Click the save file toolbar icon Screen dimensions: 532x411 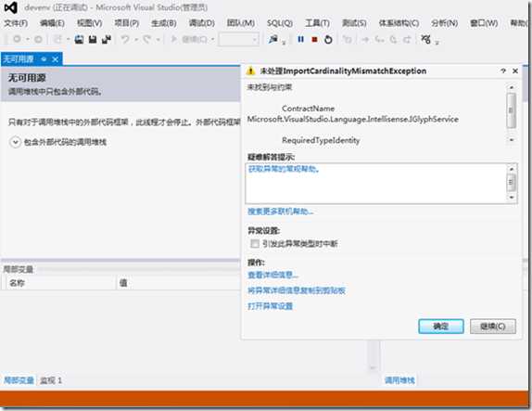(x=93, y=39)
